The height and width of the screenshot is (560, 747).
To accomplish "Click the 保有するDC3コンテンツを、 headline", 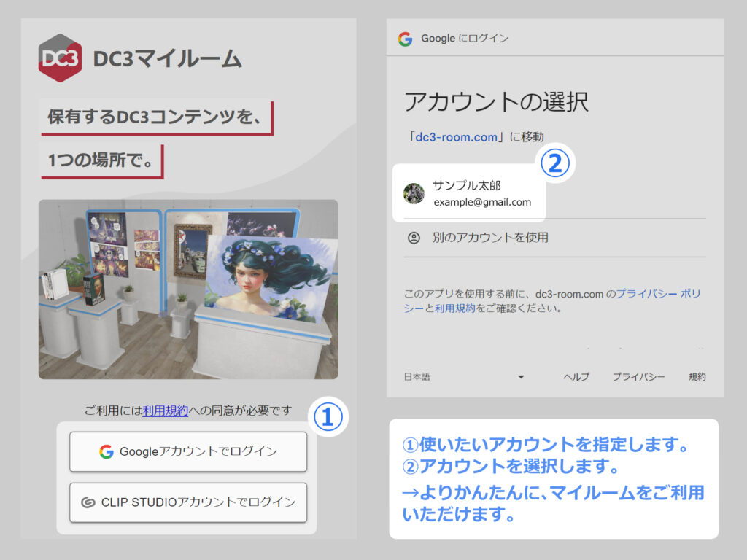I will 155,116.
